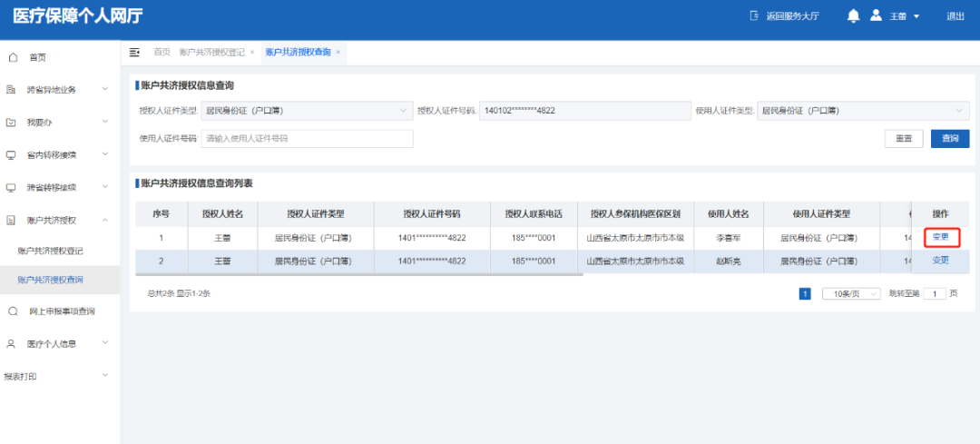Viewport: 980px width, 444px height.
Task: Click the 返回服务大厅 icon in header
Action: 753,16
